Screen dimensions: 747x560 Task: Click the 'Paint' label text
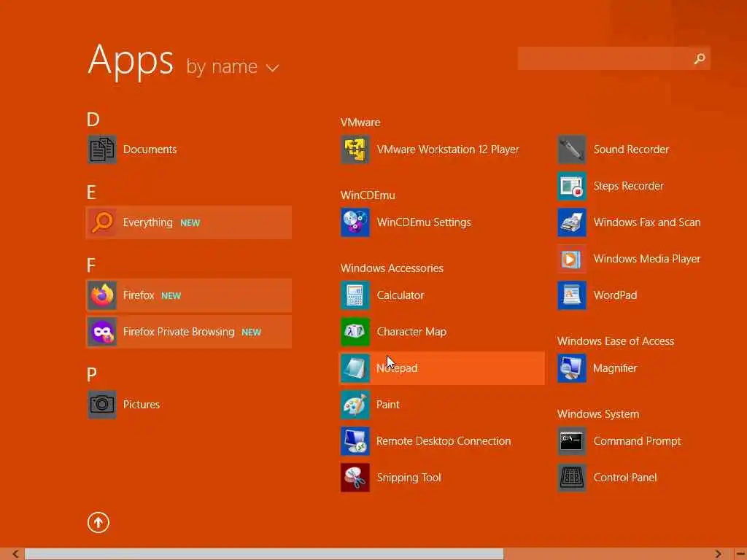[388, 405]
